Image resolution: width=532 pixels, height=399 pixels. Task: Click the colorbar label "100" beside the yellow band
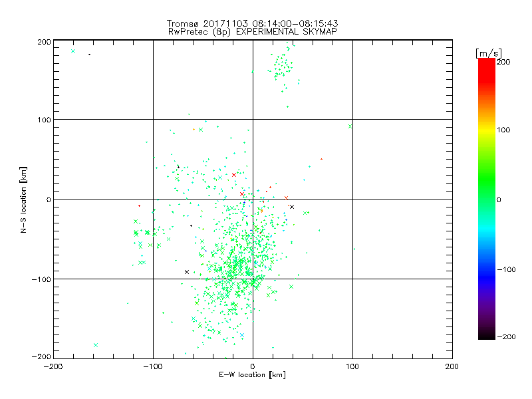(x=503, y=130)
